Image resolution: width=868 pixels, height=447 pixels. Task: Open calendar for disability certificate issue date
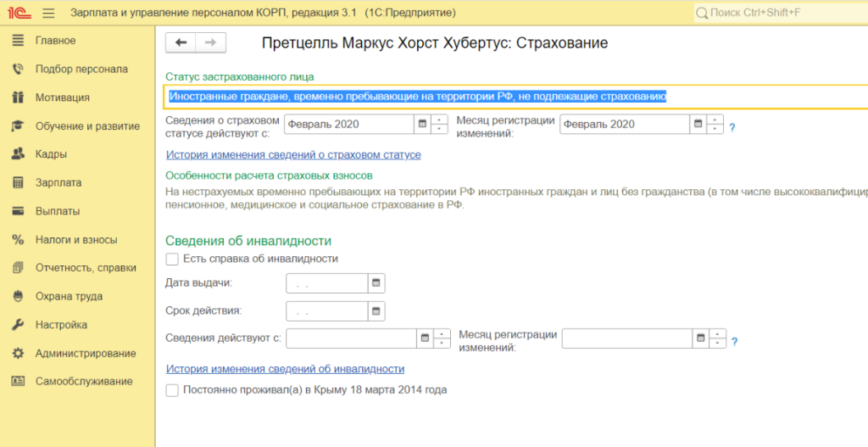(x=376, y=282)
